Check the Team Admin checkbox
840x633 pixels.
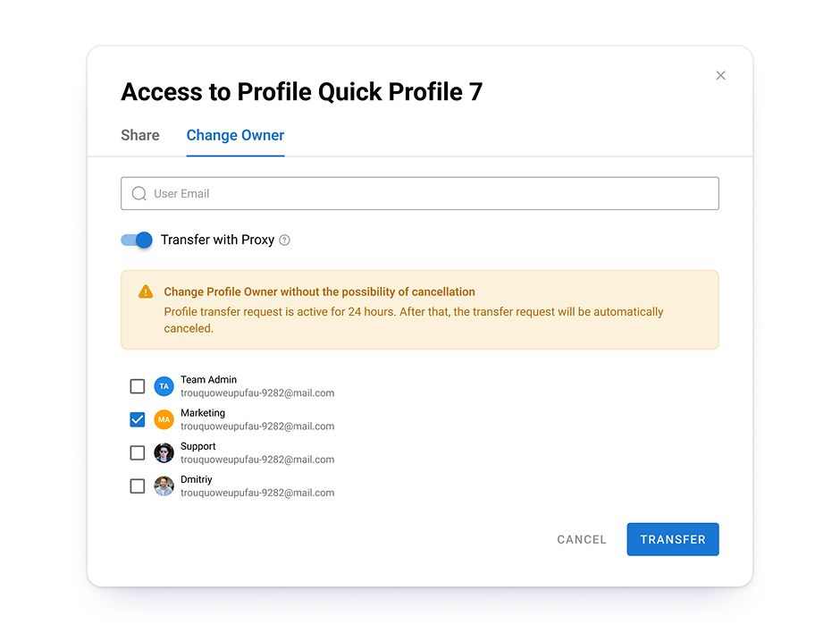[138, 386]
